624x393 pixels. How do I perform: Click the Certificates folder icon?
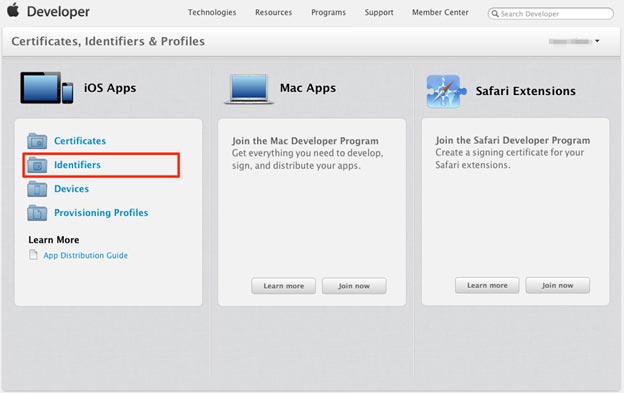pos(37,140)
